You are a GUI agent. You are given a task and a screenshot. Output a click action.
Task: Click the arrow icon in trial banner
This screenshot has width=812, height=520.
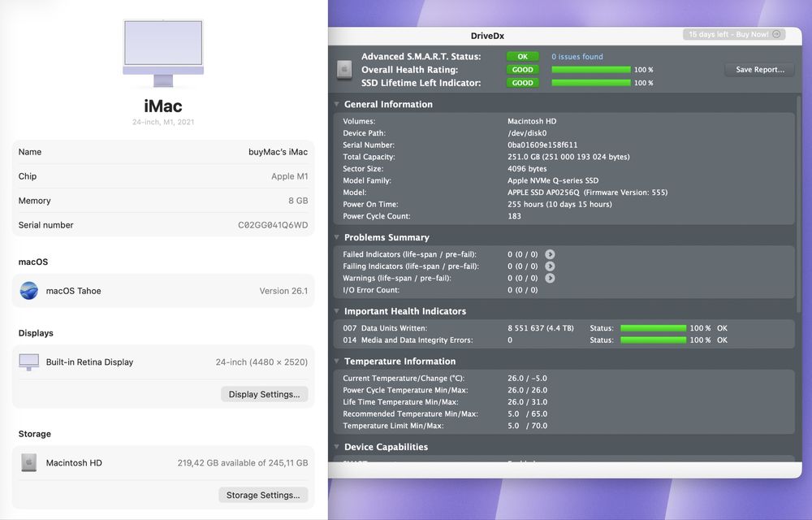776,34
